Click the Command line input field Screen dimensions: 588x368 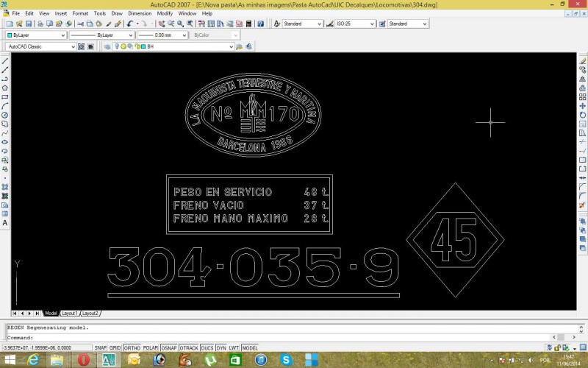pos(279,337)
